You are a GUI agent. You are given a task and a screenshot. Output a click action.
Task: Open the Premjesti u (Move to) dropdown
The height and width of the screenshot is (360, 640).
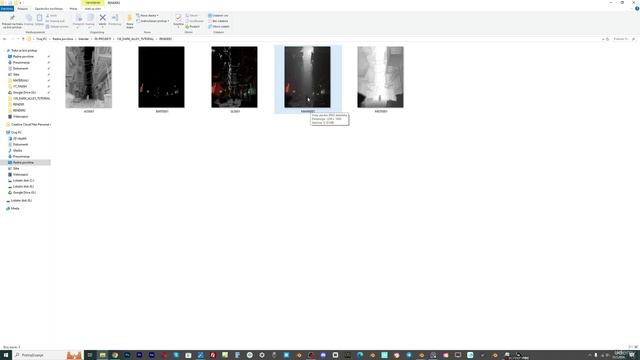(x=78, y=20)
